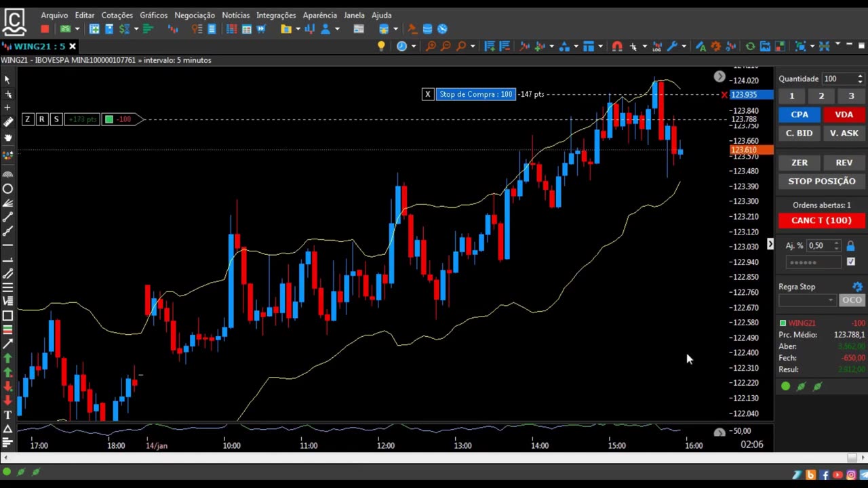Click the blue CPA buy button
Screen dimensions: 868x488
(800, 115)
